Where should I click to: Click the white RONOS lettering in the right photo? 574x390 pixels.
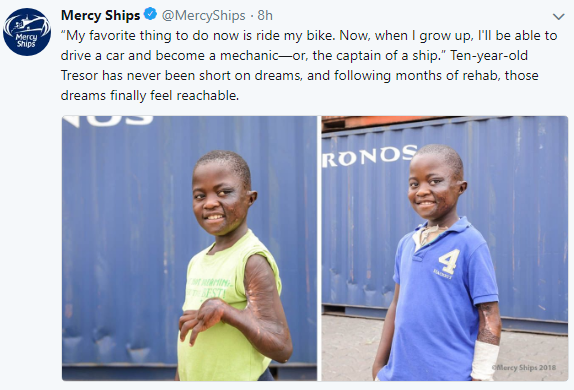(369, 156)
